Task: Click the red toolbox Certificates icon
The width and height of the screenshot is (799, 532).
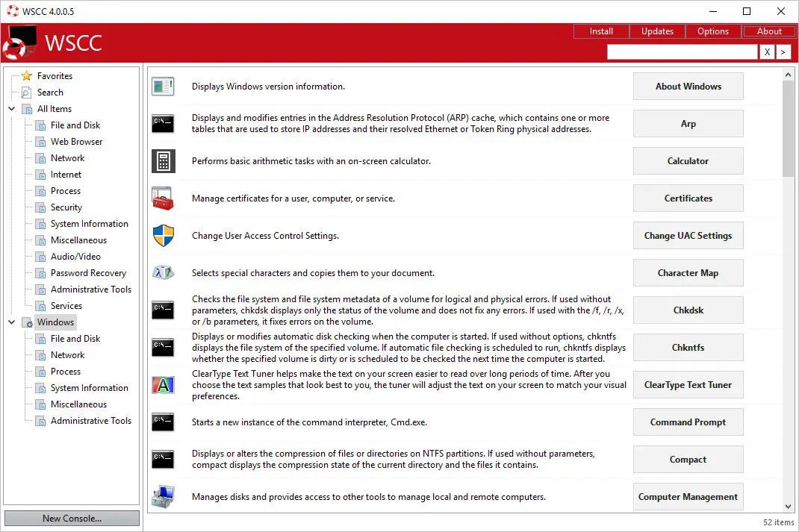Action: (x=163, y=198)
